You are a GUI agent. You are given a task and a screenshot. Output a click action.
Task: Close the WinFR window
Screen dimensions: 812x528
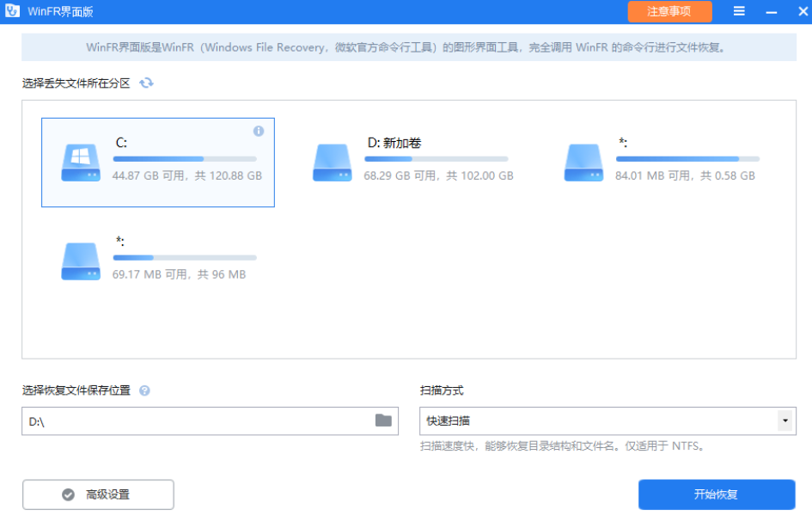tap(803, 11)
